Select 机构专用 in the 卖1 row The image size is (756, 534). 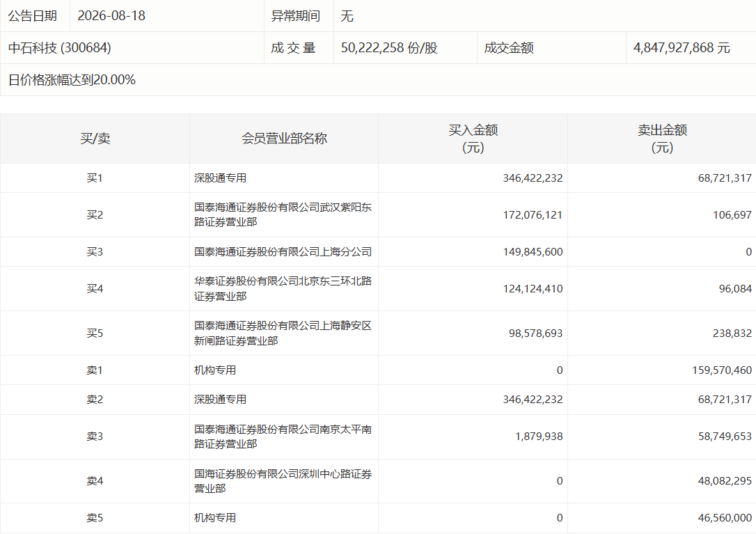(x=215, y=370)
